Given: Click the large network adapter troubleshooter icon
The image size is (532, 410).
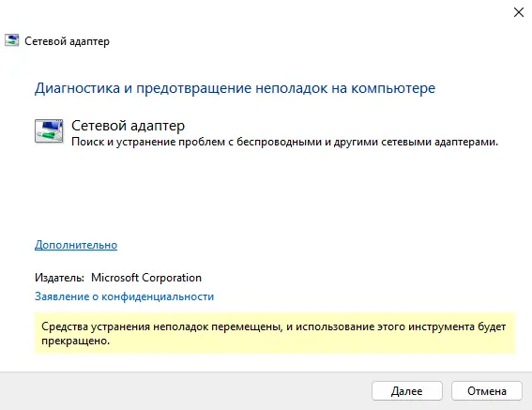Looking at the screenshot, I should coord(49,130).
